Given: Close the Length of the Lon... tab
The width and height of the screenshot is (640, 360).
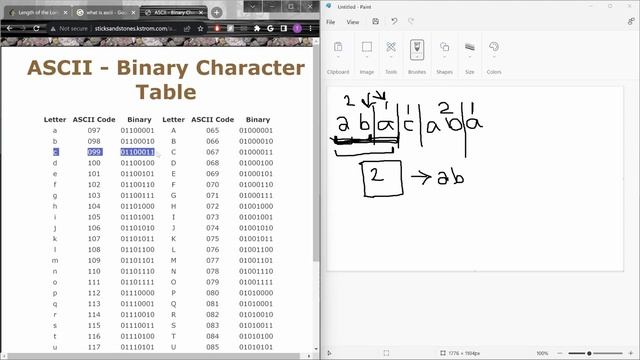Looking at the screenshot, I should pyautogui.click(x=65, y=13).
